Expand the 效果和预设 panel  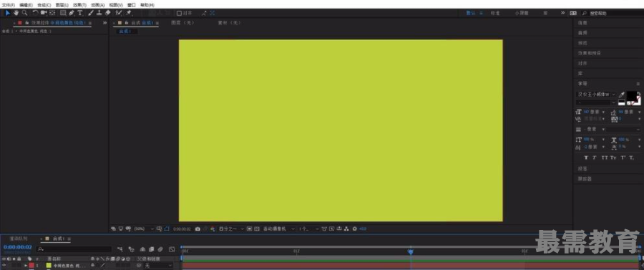click(x=590, y=54)
